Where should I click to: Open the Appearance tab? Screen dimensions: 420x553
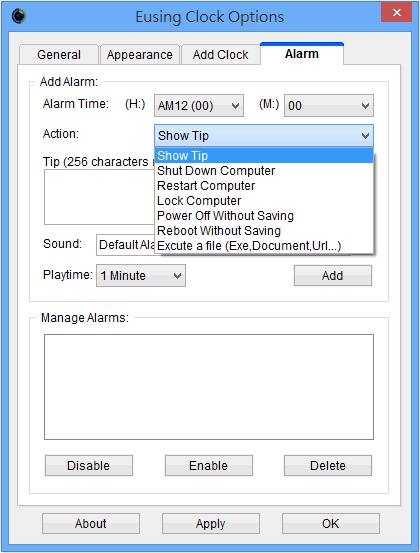[x=140, y=55]
